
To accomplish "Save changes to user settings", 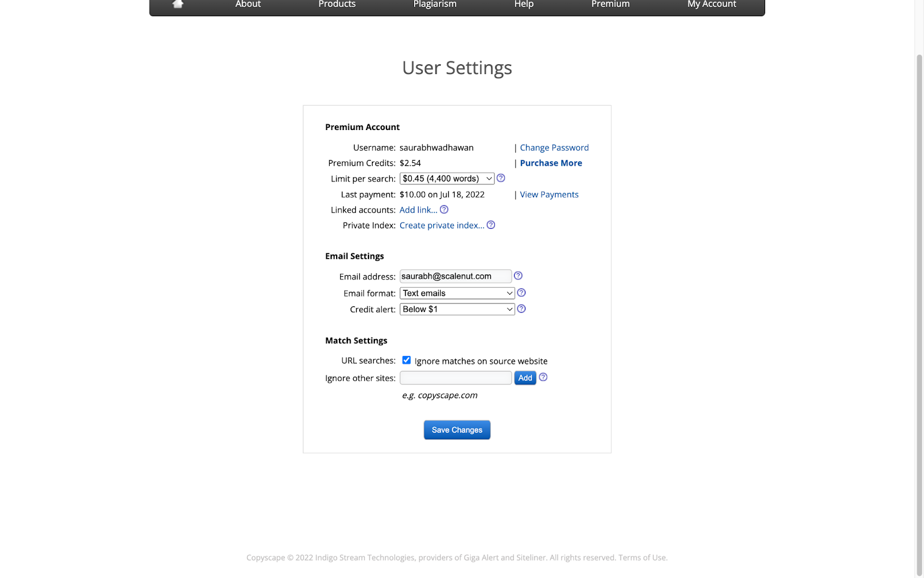I will coord(457,430).
